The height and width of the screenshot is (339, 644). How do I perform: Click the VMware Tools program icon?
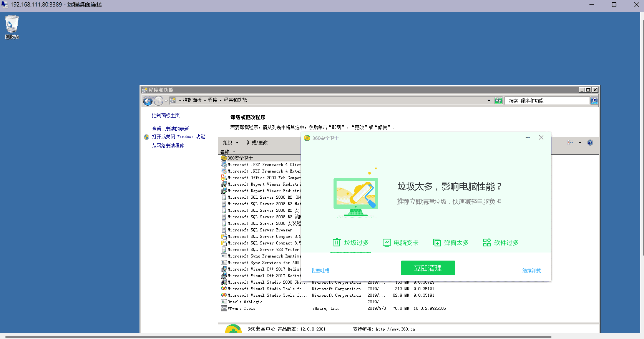click(x=224, y=308)
